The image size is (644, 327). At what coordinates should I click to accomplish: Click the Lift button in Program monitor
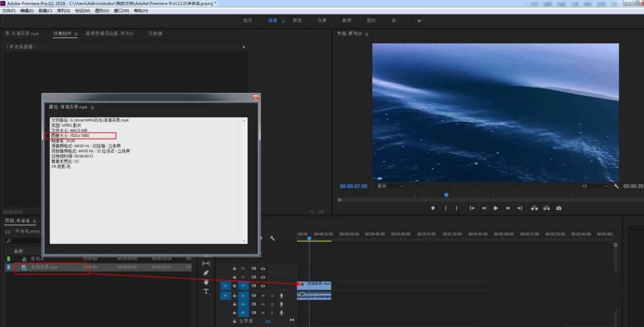(x=534, y=208)
